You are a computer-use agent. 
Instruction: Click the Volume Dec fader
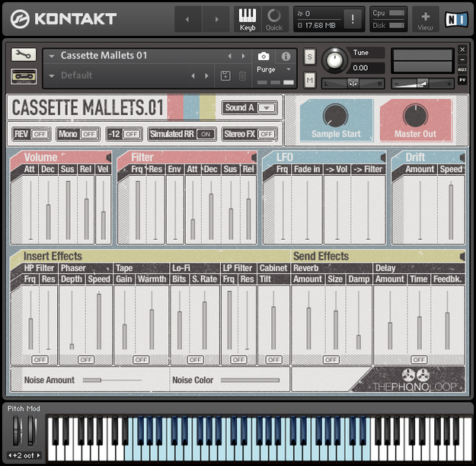(48, 210)
